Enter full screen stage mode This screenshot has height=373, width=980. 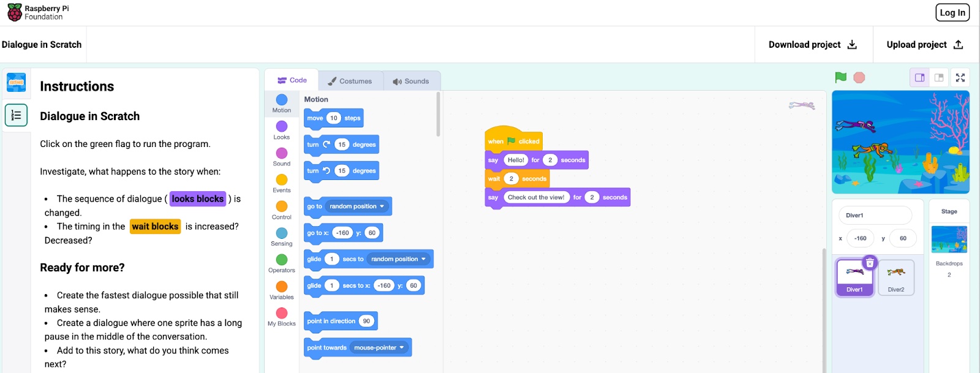point(960,78)
